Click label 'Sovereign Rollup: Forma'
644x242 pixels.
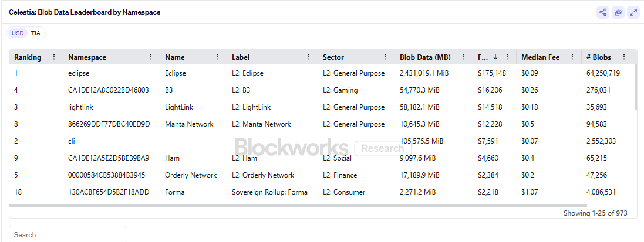270,192
